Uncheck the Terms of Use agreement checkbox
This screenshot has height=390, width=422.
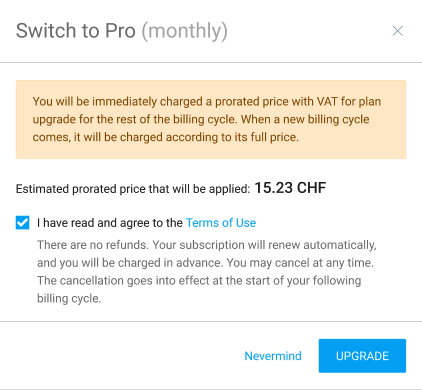(x=22, y=223)
